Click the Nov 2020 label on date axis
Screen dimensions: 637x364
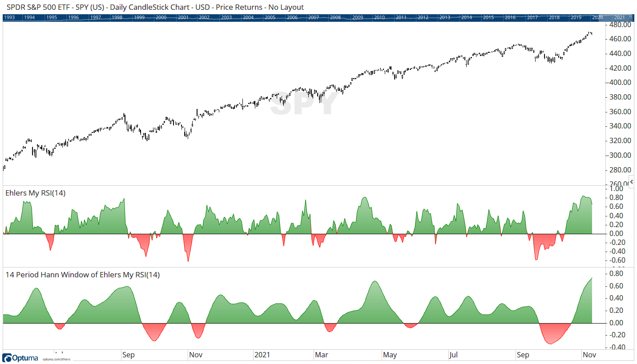[196, 355]
